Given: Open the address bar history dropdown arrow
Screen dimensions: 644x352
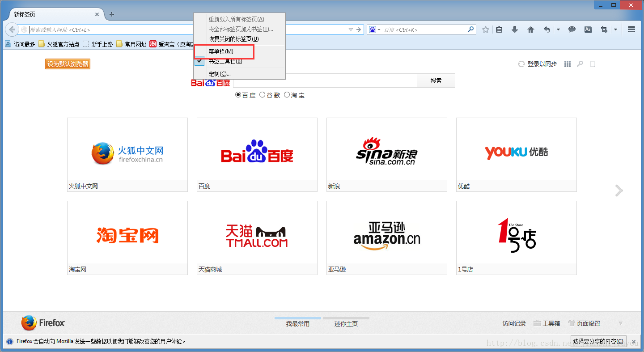Looking at the screenshot, I should click(351, 30).
